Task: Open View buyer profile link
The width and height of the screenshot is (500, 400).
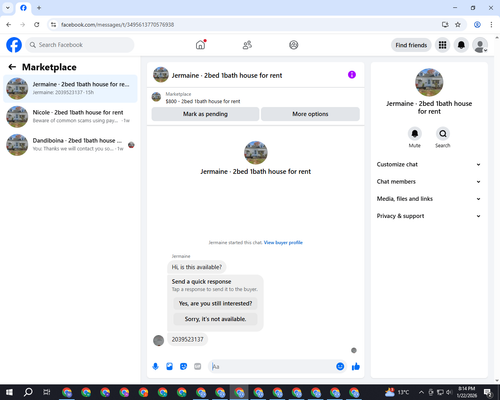Action: click(283, 242)
